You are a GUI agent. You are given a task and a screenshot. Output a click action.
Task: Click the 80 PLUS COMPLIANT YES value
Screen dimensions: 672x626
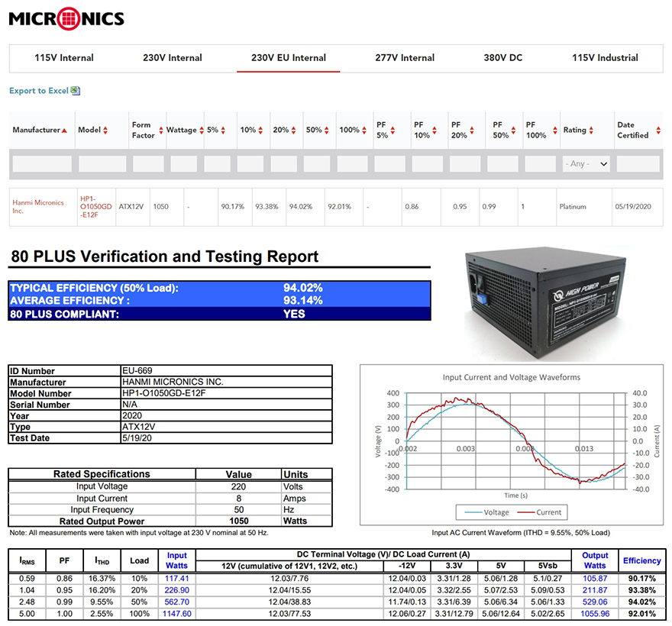tap(294, 314)
